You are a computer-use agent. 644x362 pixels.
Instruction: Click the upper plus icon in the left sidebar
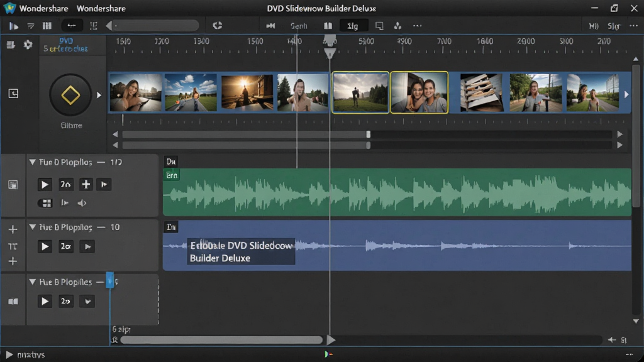click(13, 229)
